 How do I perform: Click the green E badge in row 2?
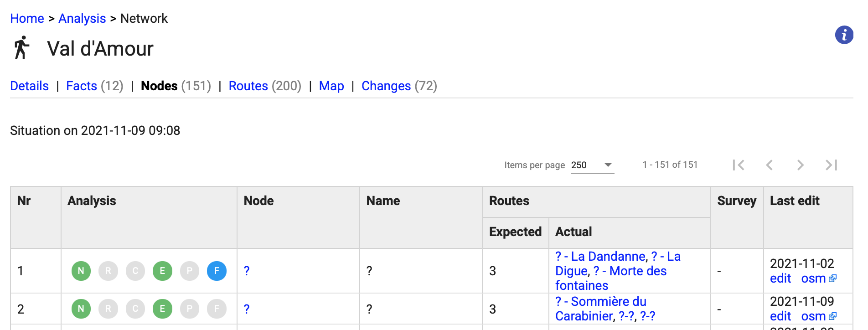tap(162, 309)
